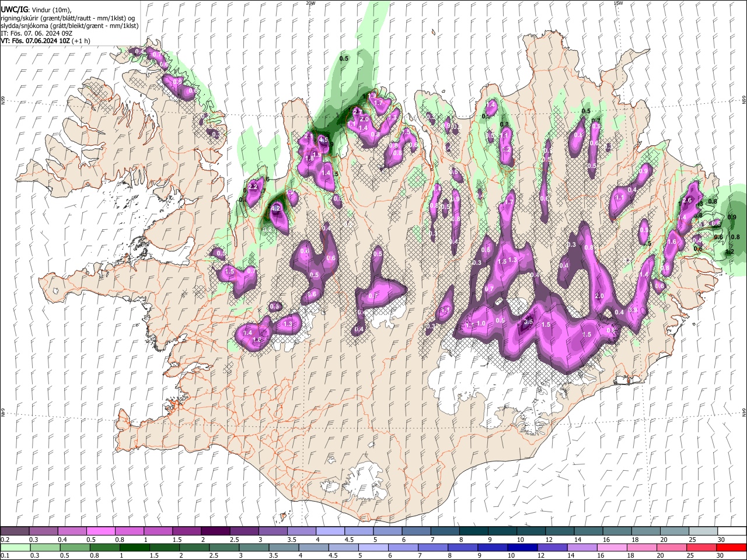Select upper scale swatch between 0.3 and 0.4
Image resolution: width=747 pixels, height=560 pixels.
(43, 531)
